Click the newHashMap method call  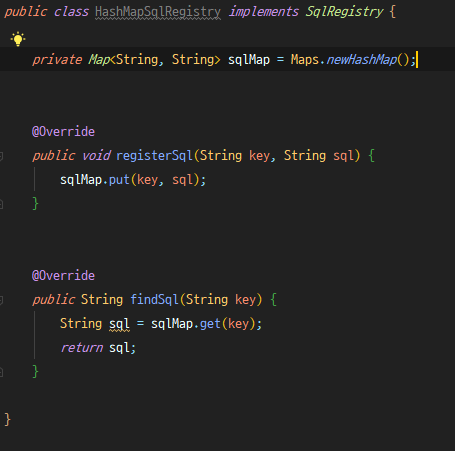click(362, 60)
